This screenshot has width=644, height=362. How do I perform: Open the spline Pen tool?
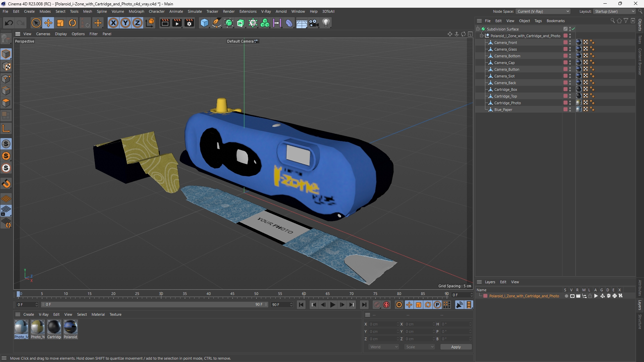217,23
